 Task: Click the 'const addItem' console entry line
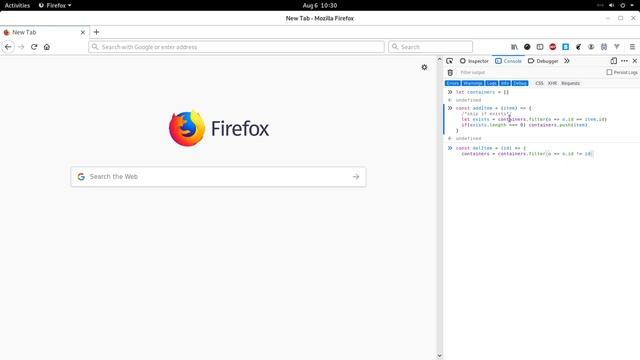tap(493, 108)
